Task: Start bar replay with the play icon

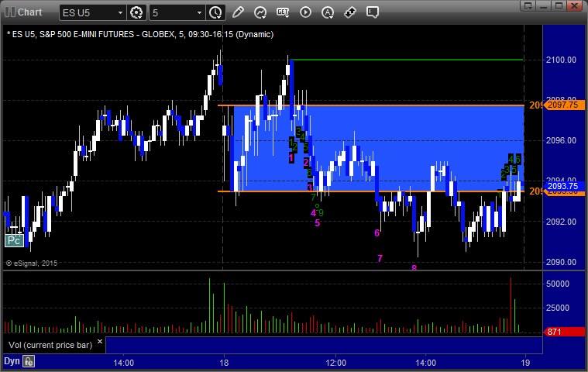Action: click(305, 12)
